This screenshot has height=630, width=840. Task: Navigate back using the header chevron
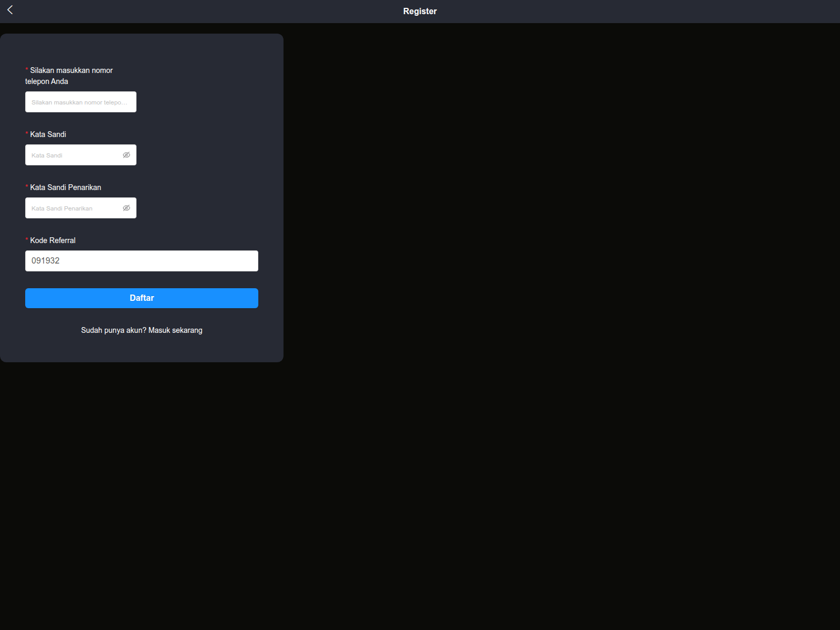coord(10,10)
